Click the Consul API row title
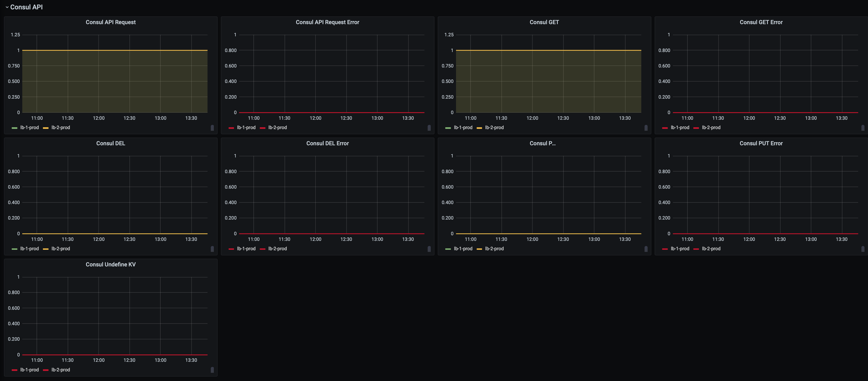Image resolution: width=868 pixels, height=381 pixels. [x=26, y=7]
